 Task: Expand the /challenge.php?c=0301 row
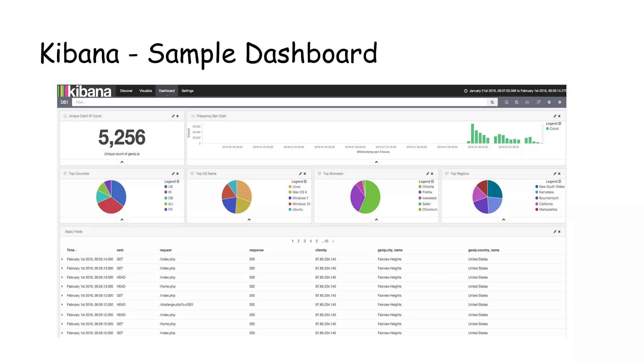pyautogui.click(x=62, y=305)
